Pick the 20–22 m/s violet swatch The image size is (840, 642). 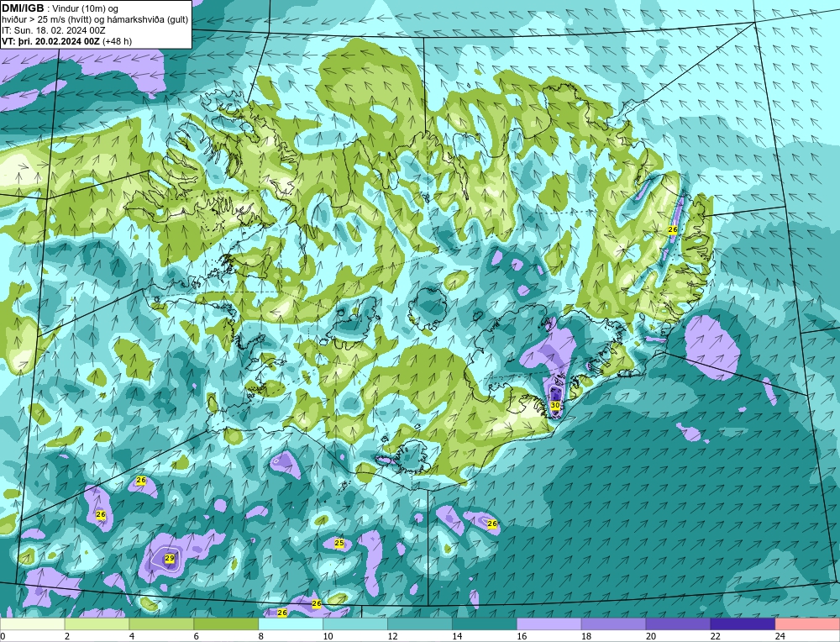(678, 624)
